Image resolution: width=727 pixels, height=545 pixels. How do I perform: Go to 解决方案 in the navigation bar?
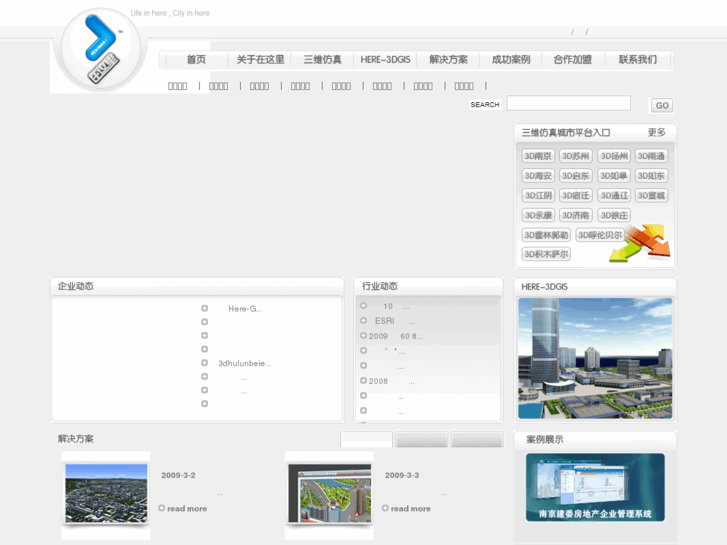click(448, 60)
